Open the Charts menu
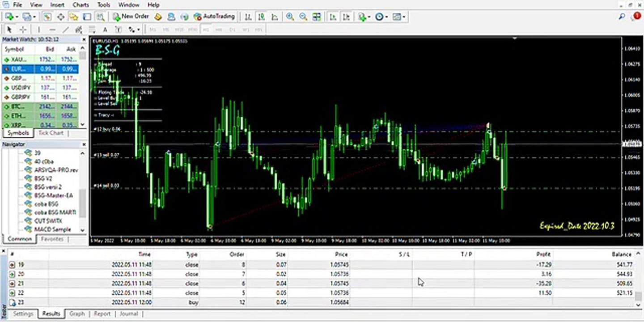Viewport: 644px width, 322px height. pyautogui.click(x=80, y=5)
